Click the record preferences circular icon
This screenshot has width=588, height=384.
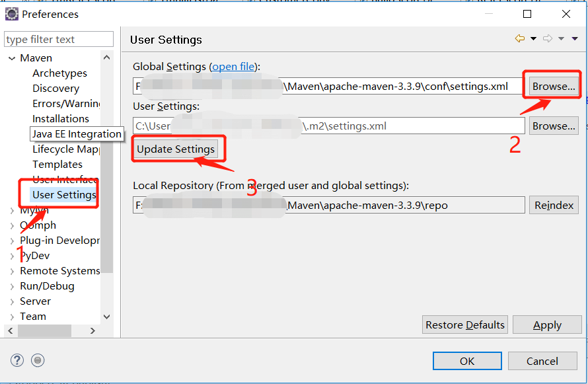(38, 360)
